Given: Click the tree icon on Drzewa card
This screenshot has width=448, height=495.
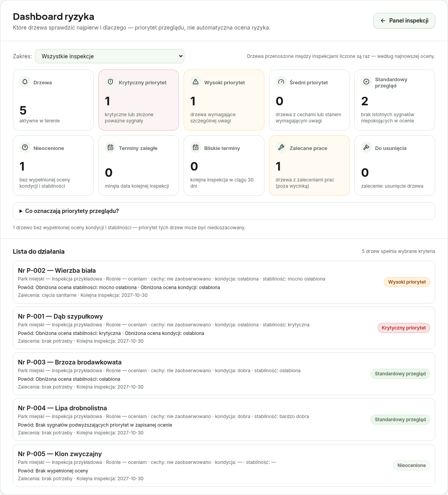Looking at the screenshot, I should (x=25, y=82).
